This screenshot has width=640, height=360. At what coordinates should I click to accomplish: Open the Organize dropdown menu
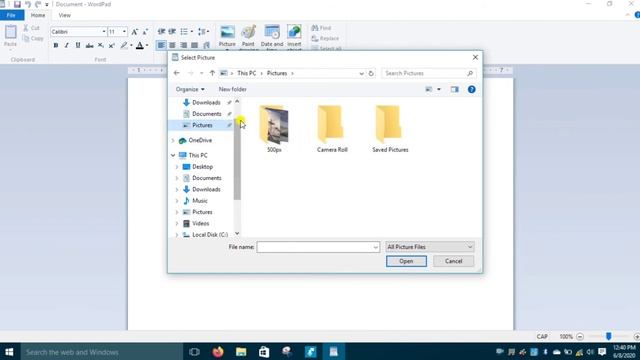click(190, 89)
